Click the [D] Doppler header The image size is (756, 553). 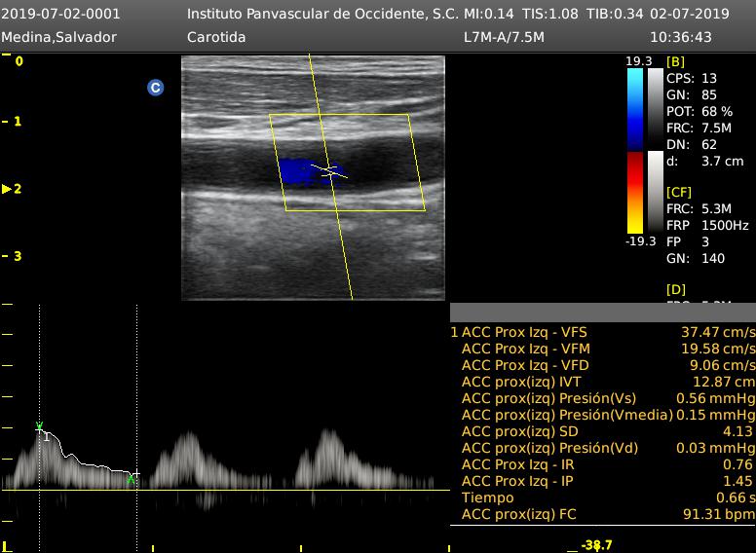(x=676, y=289)
